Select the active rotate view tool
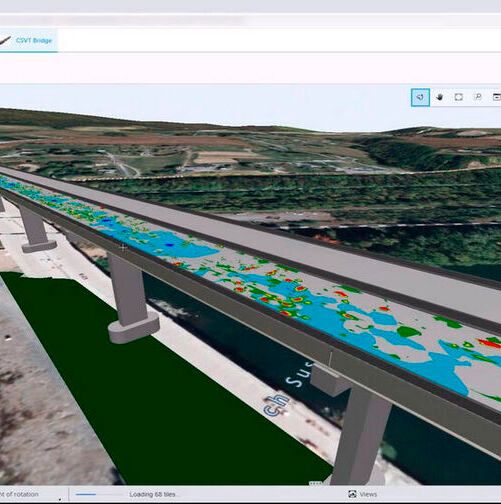 point(420,97)
